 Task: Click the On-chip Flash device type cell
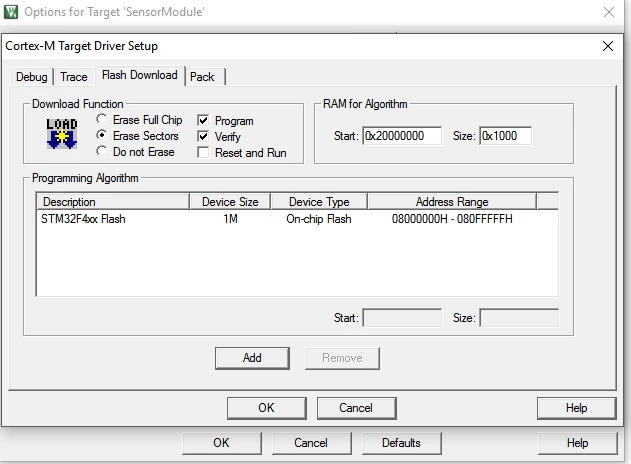tap(319, 219)
